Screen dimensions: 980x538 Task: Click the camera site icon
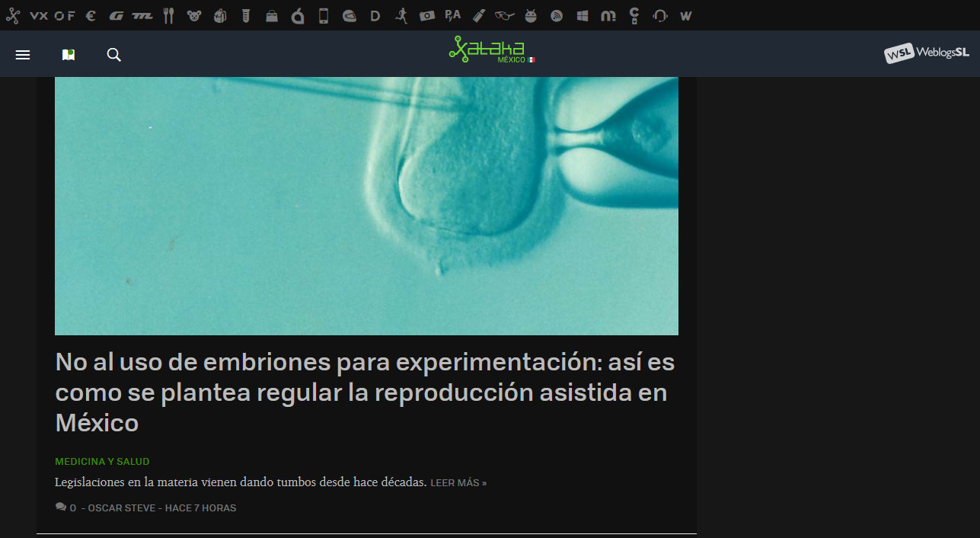click(x=427, y=14)
